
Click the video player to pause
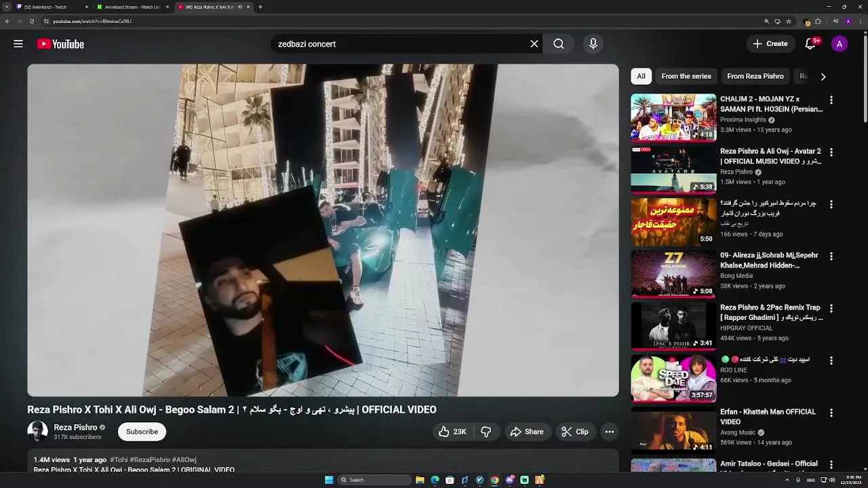click(323, 230)
